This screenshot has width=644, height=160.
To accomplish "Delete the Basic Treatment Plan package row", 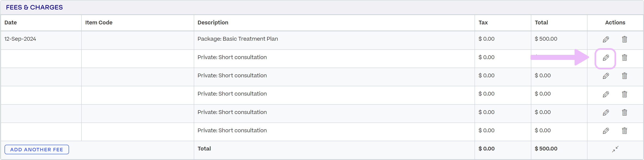I will 624,39.
